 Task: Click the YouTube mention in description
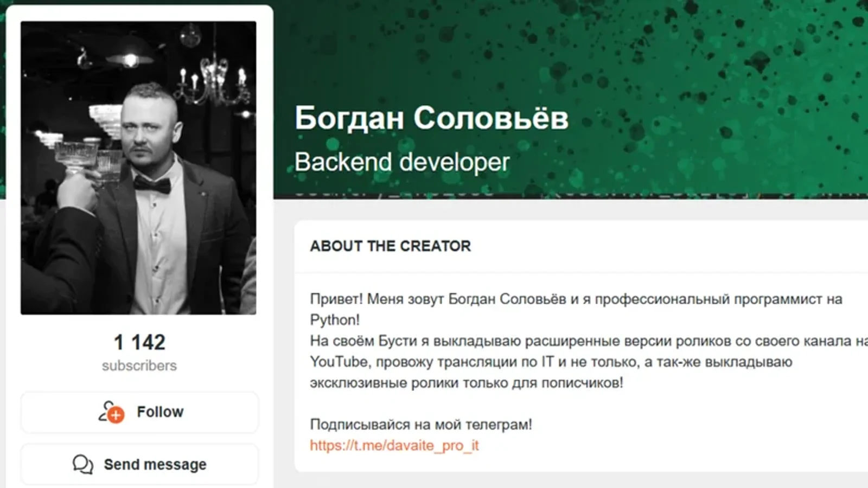tap(339, 362)
